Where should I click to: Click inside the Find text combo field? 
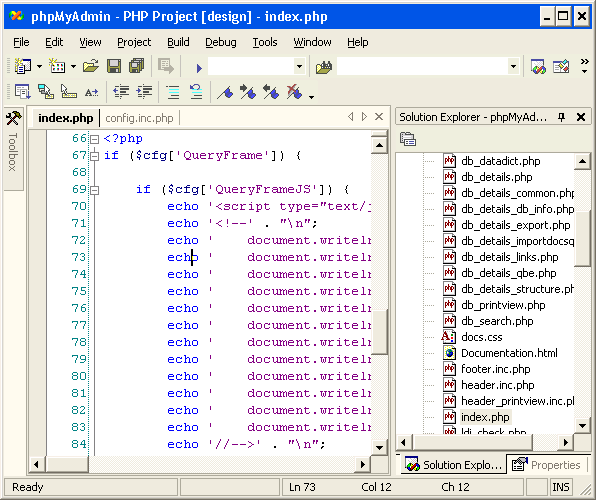coord(422,67)
